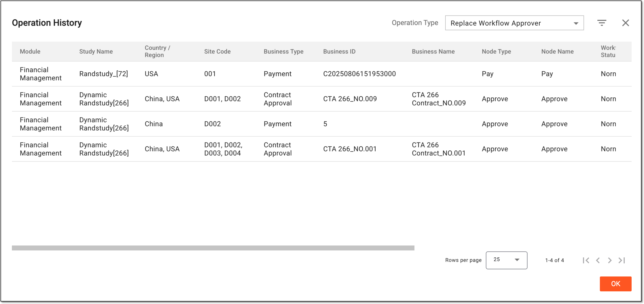Click the Node Type column header

click(496, 52)
